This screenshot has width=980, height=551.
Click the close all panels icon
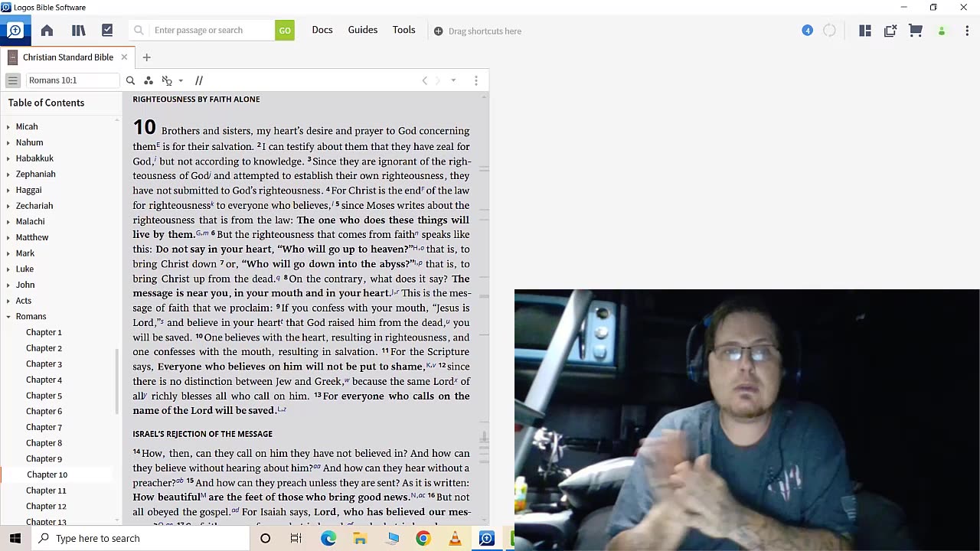890,31
